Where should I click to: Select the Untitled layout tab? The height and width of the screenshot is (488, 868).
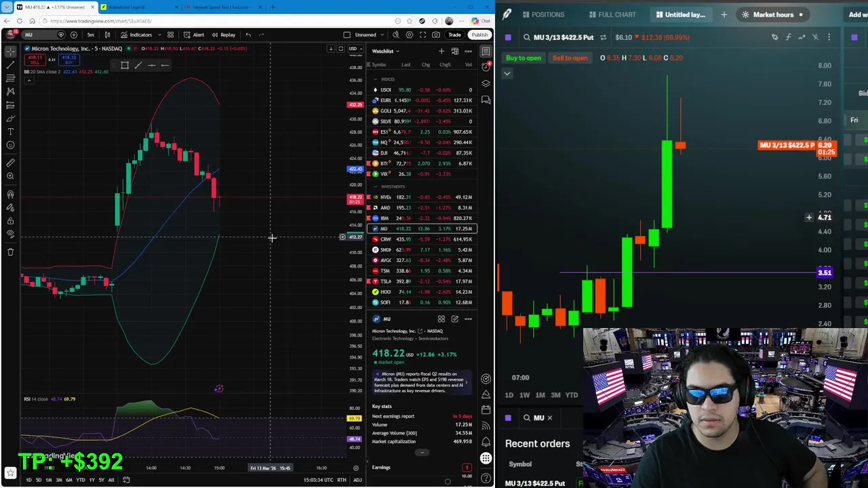coord(680,14)
